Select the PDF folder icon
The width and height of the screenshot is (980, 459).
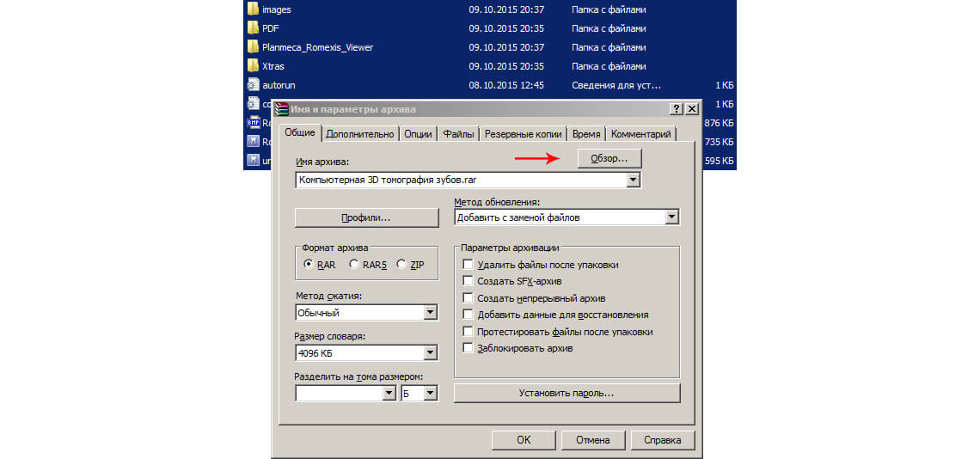(x=253, y=28)
